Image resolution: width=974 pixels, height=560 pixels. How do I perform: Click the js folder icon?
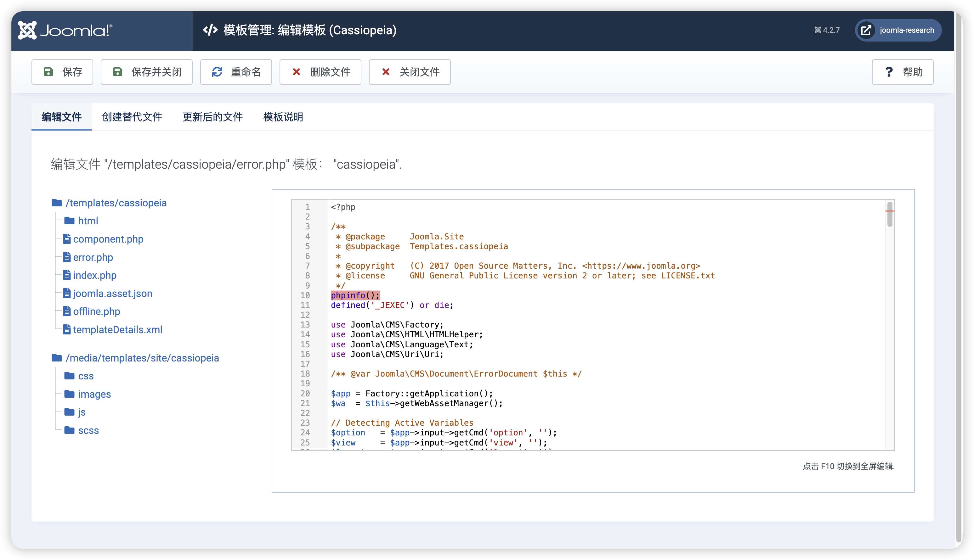pos(69,412)
